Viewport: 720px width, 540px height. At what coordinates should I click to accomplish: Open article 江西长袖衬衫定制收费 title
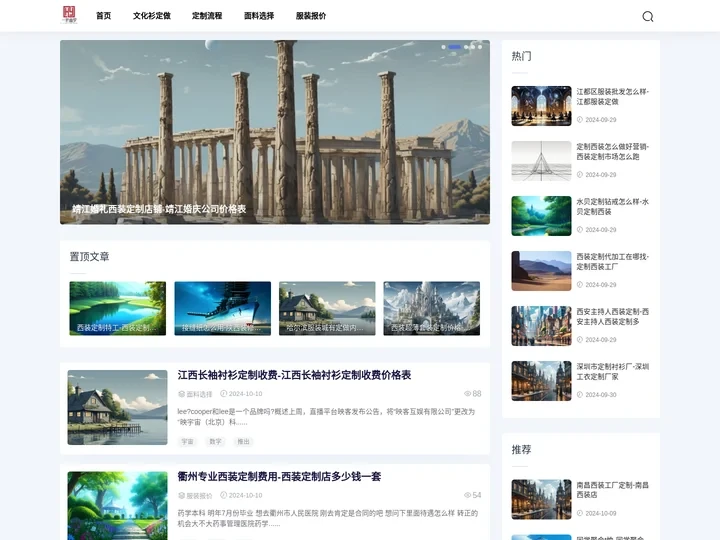tap(294, 375)
